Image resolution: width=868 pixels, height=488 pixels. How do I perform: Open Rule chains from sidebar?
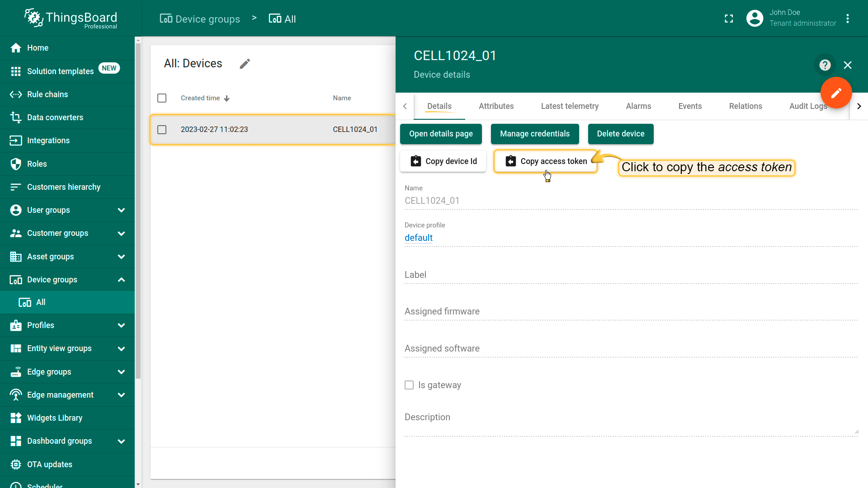pos(47,94)
